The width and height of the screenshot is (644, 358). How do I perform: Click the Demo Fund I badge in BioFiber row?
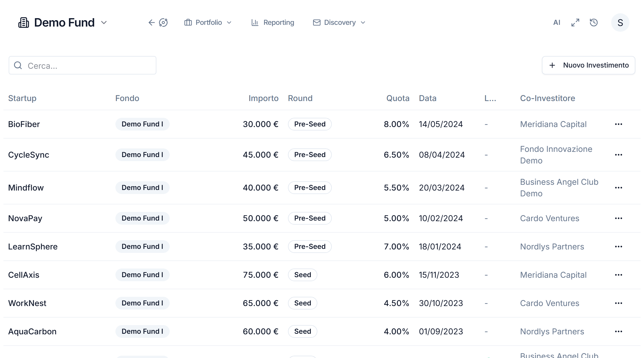[x=142, y=124]
